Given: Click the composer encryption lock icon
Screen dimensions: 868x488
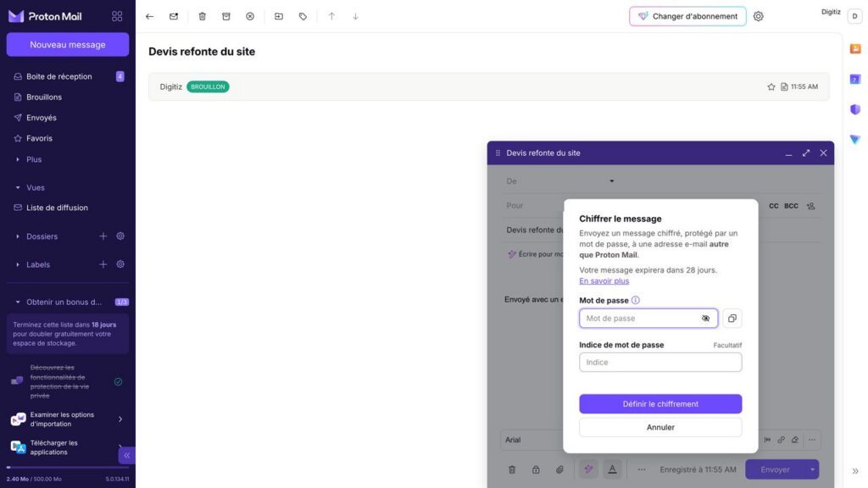Looking at the screenshot, I should pyautogui.click(x=536, y=469).
